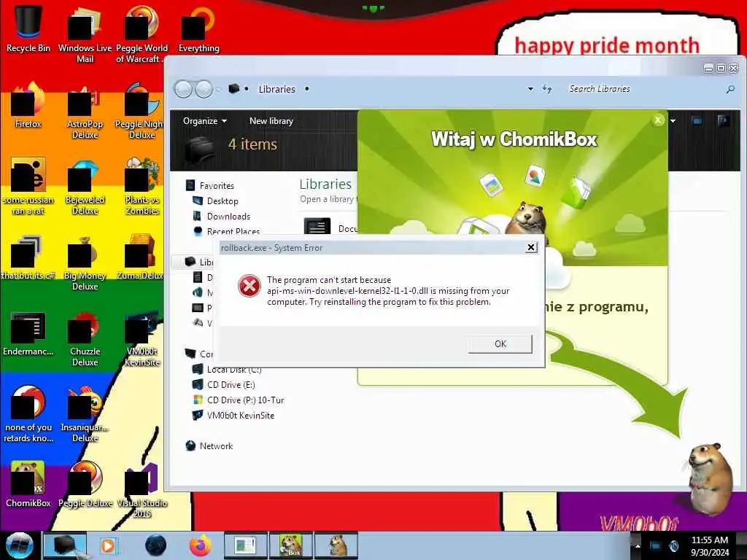The image size is (747, 560).
Task: Click the dark globe taskbar icon
Action: 156,545
